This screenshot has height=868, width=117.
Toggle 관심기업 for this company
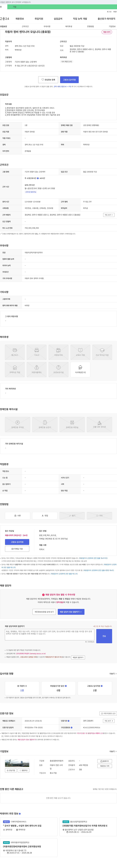[x=11, y=770]
